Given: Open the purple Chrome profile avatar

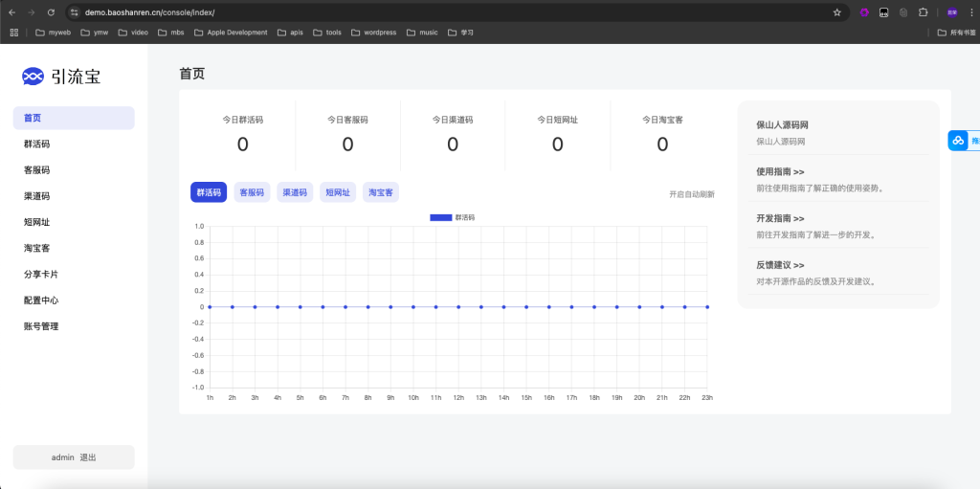Looking at the screenshot, I should [x=952, y=11].
